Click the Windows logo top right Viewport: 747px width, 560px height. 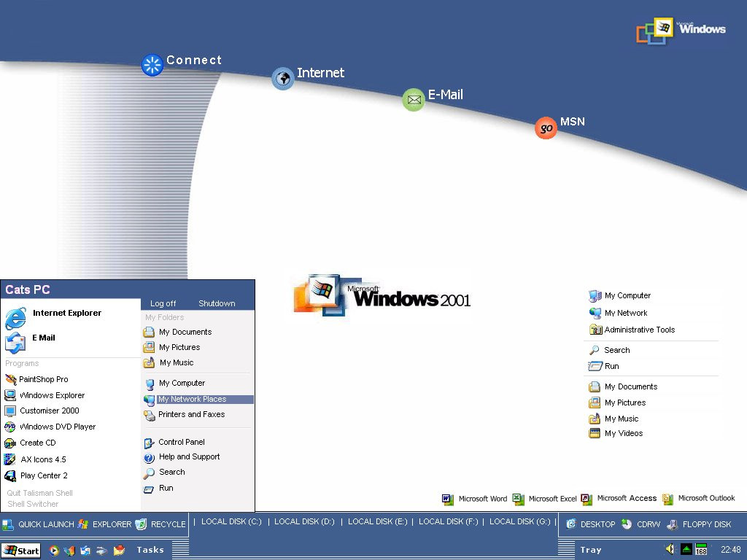coord(681,31)
